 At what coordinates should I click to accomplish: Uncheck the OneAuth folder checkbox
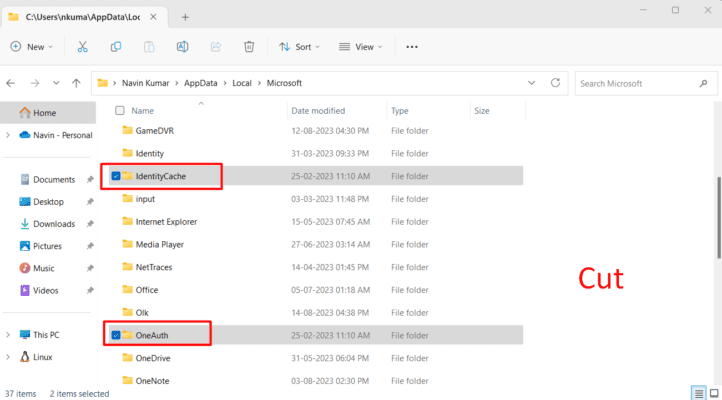point(116,335)
